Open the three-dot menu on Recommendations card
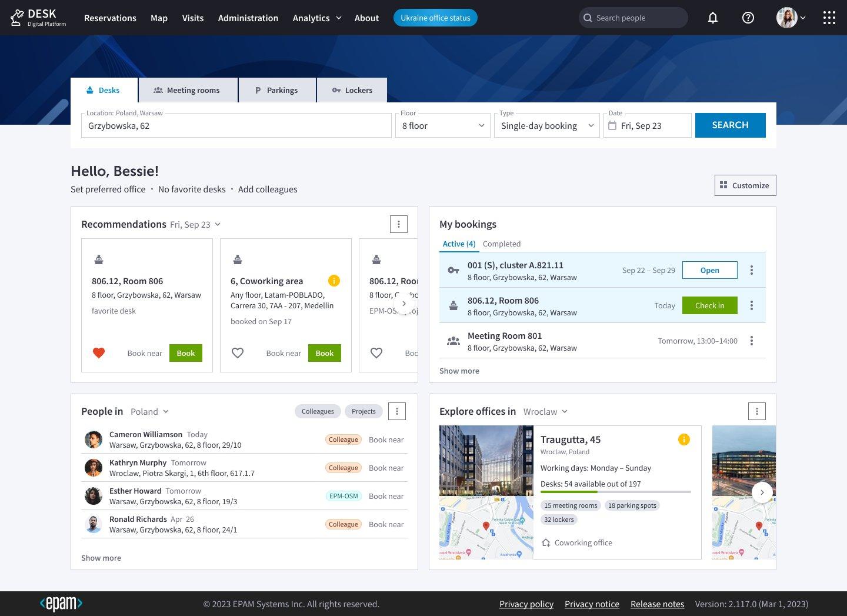Viewport: 847px width, 616px height. coord(399,224)
